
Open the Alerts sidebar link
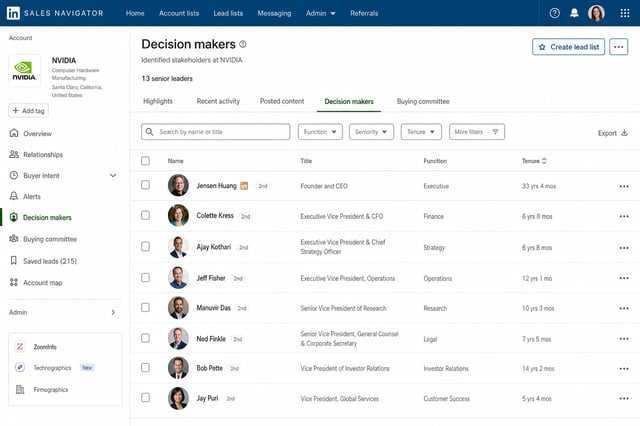(x=31, y=197)
